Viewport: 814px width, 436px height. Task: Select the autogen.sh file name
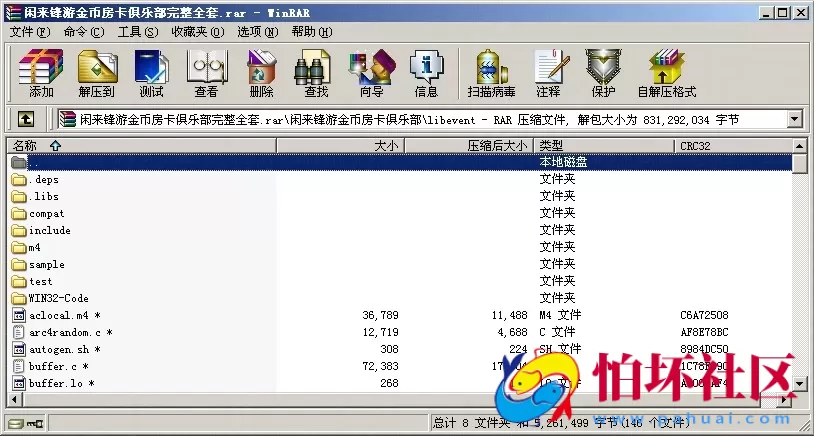click(x=65, y=349)
